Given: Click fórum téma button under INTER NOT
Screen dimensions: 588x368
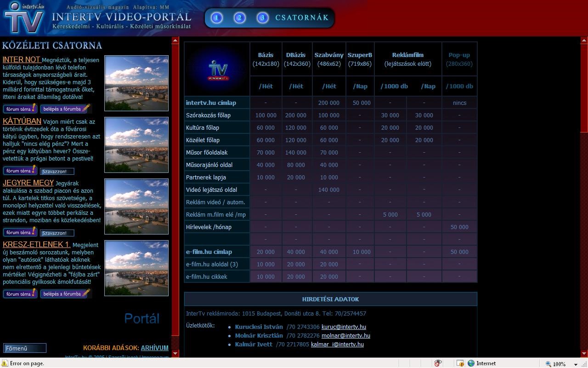Looking at the screenshot, I should coord(20,109).
